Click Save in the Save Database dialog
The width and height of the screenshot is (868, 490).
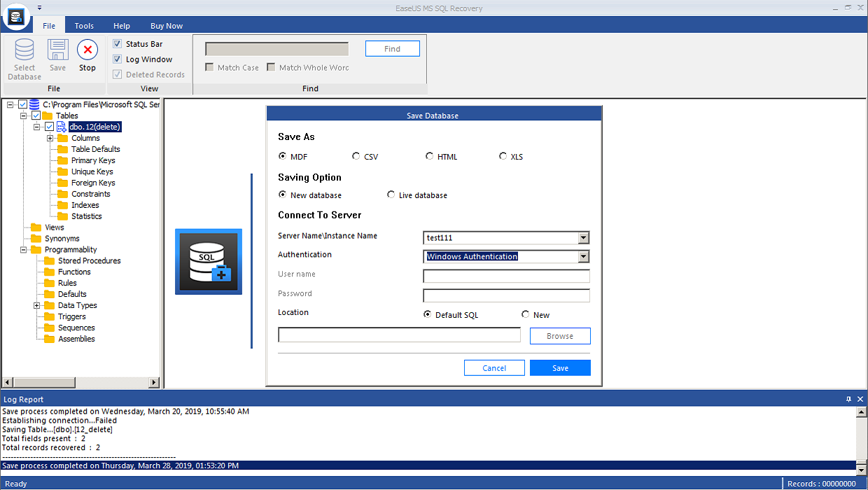[560, 368]
